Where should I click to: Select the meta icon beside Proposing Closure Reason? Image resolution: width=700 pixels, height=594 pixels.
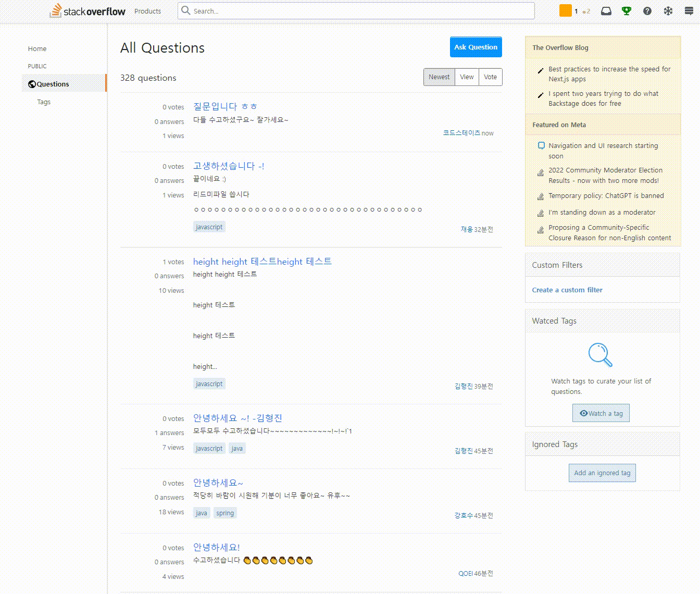(541, 230)
